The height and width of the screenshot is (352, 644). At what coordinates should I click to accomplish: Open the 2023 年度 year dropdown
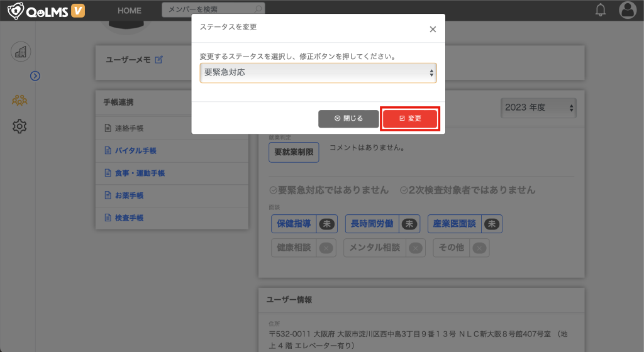click(x=538, y=107)
